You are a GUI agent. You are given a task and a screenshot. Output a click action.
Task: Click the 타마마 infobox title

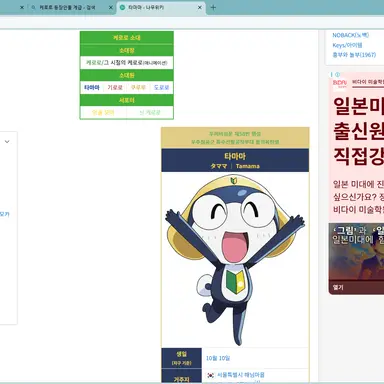(235, 156)
